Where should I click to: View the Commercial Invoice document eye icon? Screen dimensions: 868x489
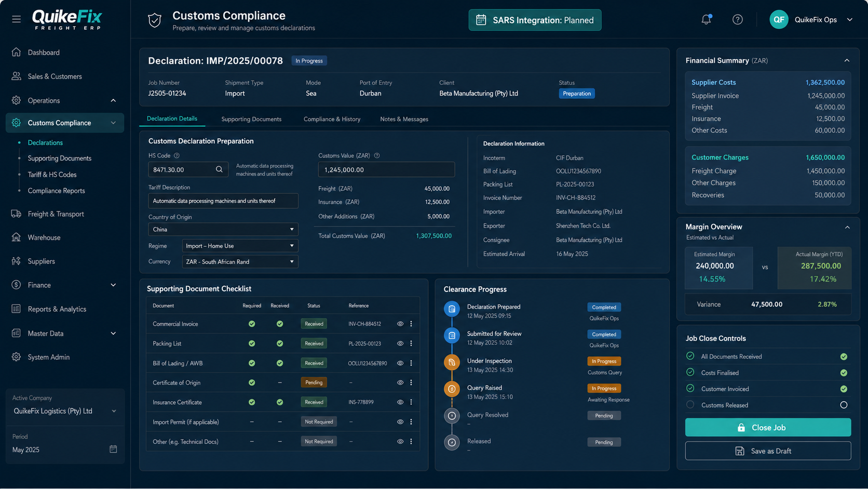tap(400, 324)
